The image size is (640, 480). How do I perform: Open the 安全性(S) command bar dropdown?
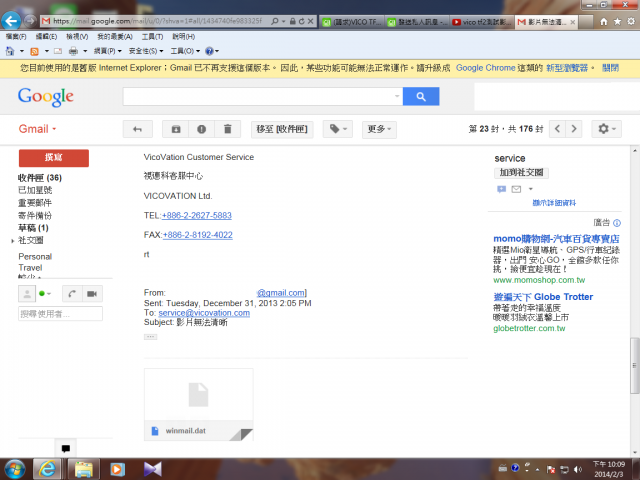point(146,51)
